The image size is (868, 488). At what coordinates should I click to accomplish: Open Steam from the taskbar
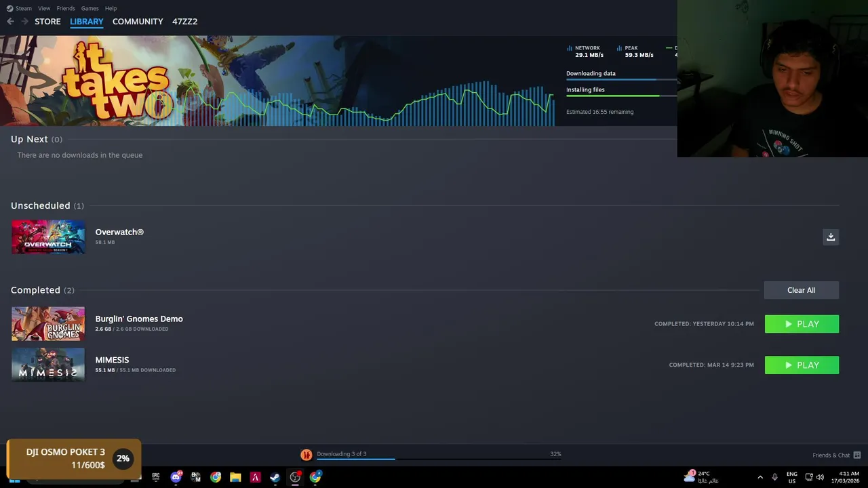click(x=275, y=477)
